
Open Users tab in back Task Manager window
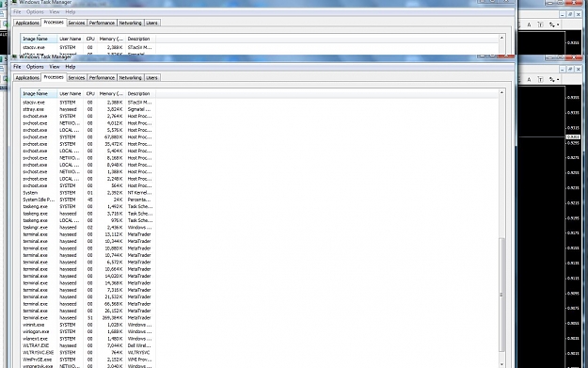pos(151,23)
